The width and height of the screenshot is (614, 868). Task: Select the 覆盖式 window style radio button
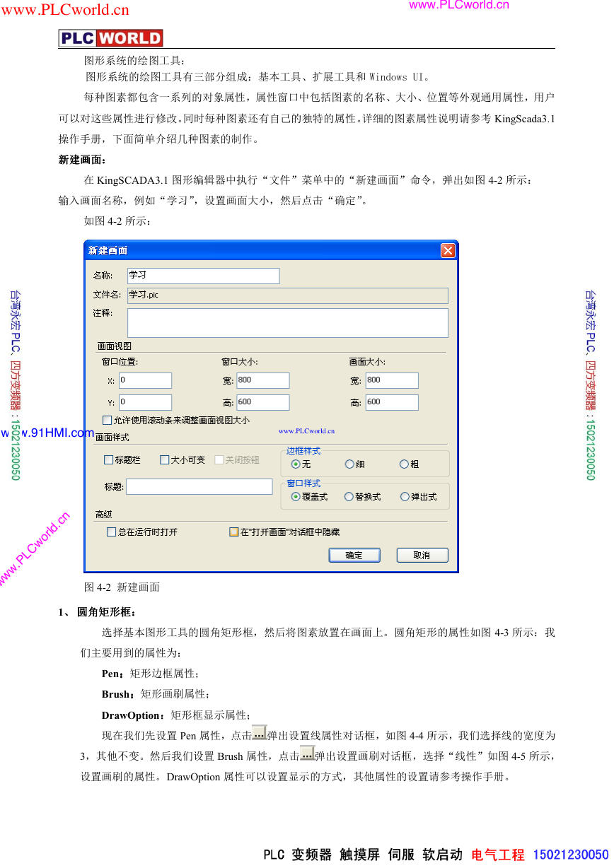point(296,497)
